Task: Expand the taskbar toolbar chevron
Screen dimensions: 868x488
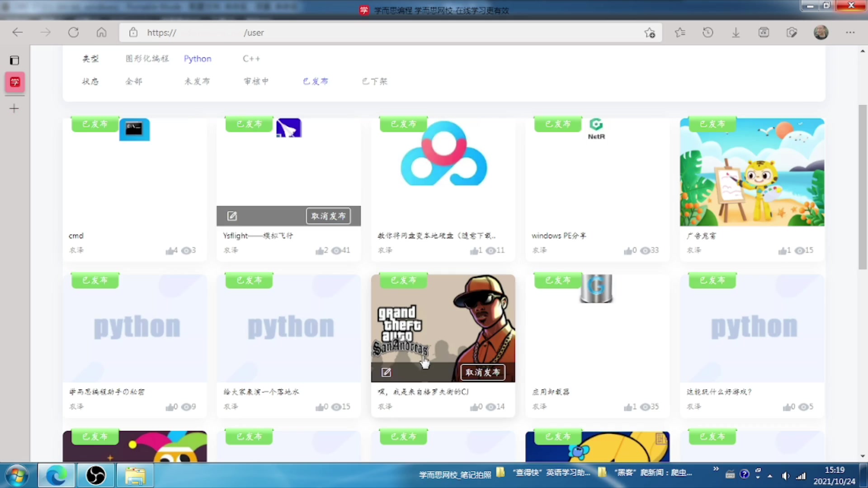Action: coord(716,469)
